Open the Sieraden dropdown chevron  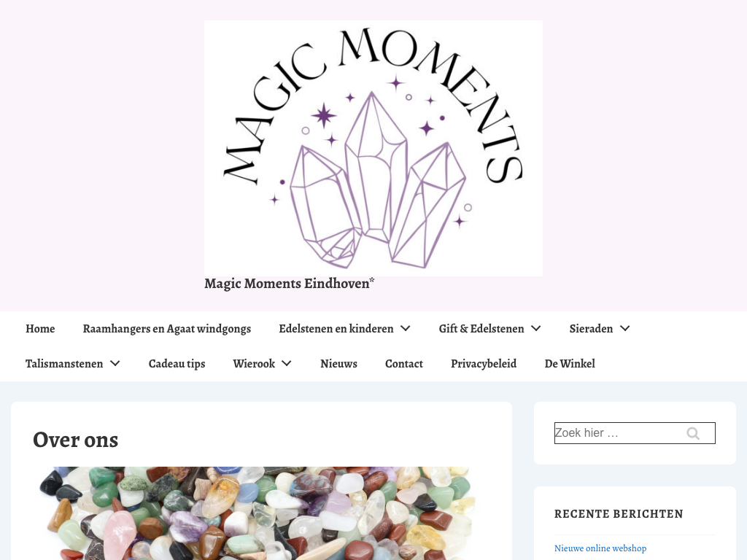[x=625, y=329]
